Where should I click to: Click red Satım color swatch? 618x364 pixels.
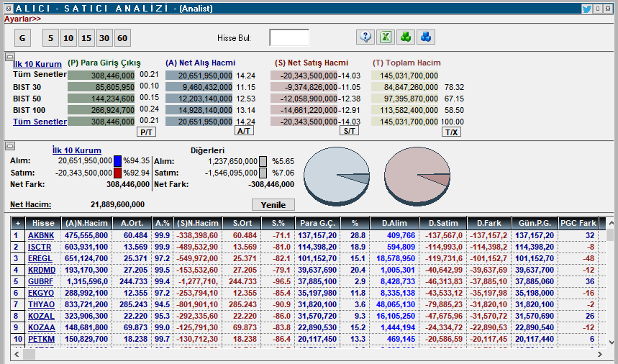tap(117, 173)
